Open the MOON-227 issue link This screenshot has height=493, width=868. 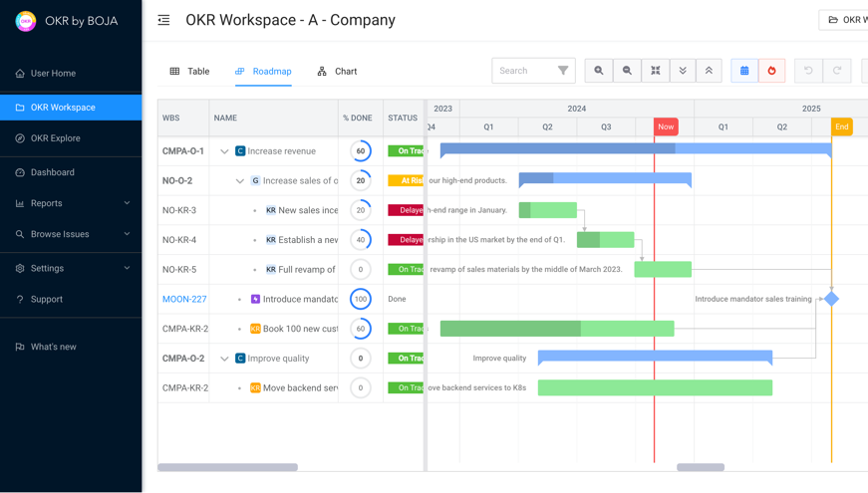pyautogui.click(x=184, y=299)
